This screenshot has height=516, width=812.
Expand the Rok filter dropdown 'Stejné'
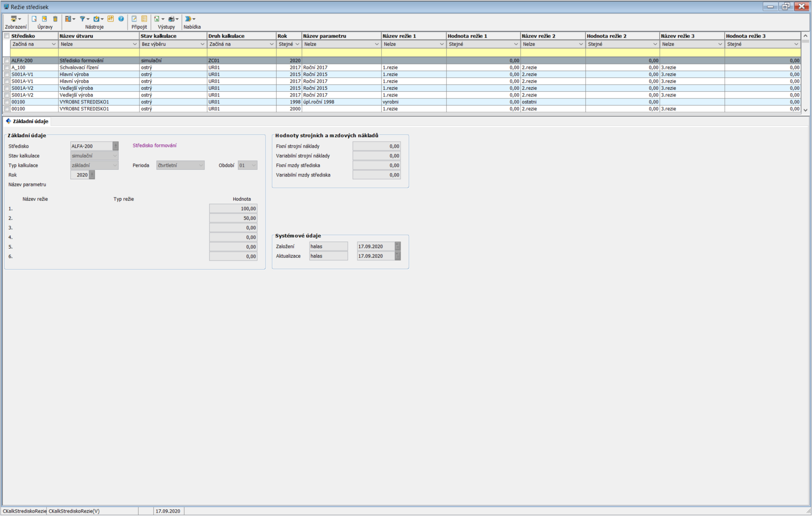click(289, 44)
